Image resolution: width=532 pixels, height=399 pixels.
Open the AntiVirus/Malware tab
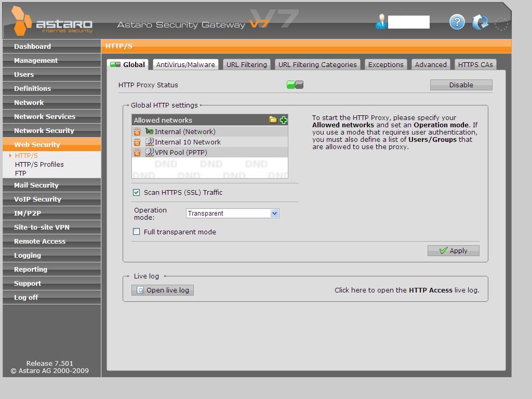185,64
